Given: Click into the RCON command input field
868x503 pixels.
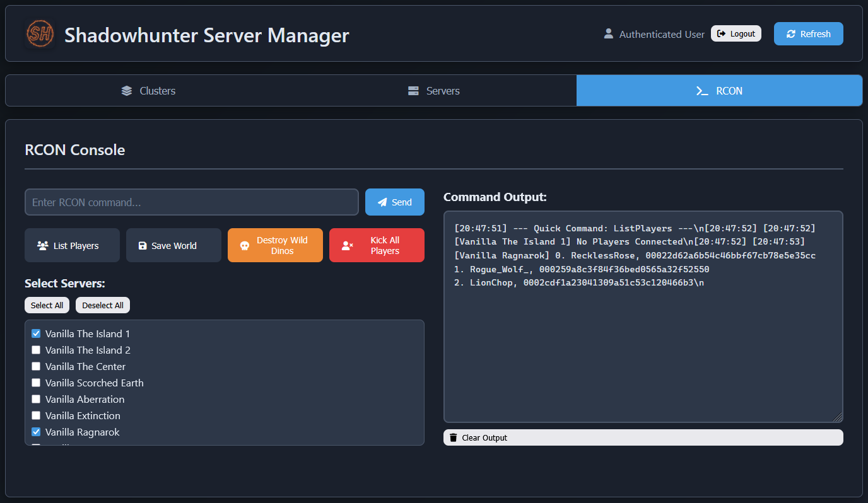Looking at the screenshot, I should [191, 202].
